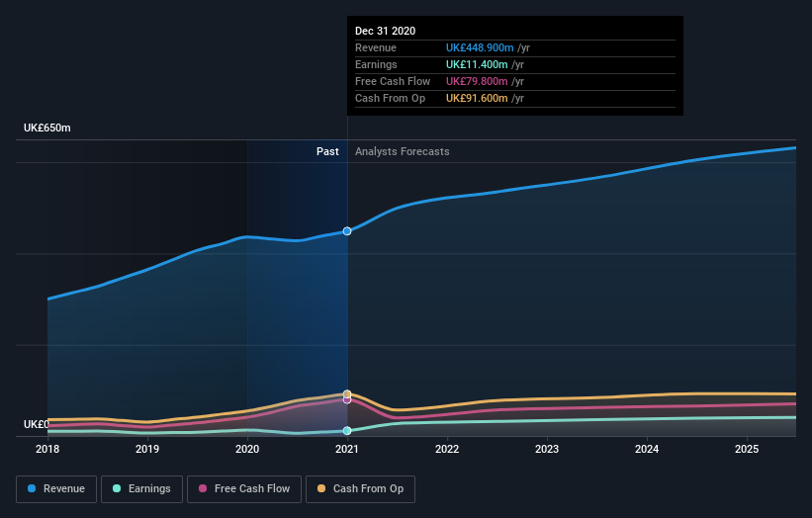Click the Analysts Forecasts label
812x518 pixels.
(x=403, y=151)
